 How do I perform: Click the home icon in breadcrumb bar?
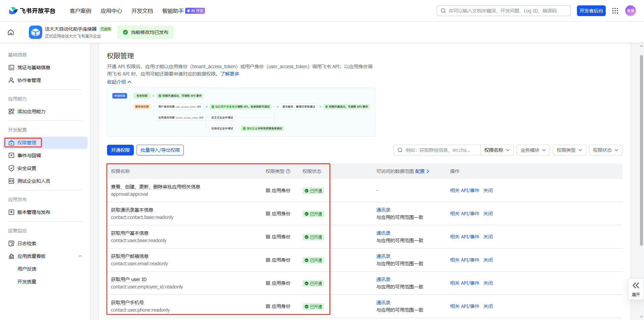11,32
